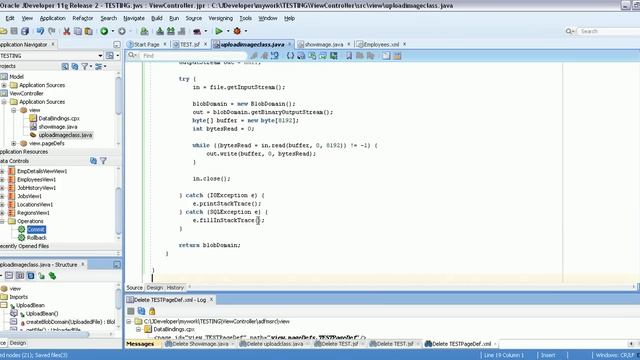Open the TESTING application dropdown

(100, 56)
